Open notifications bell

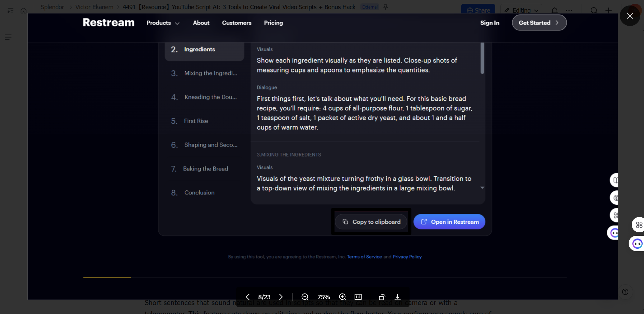click(555, 10)
